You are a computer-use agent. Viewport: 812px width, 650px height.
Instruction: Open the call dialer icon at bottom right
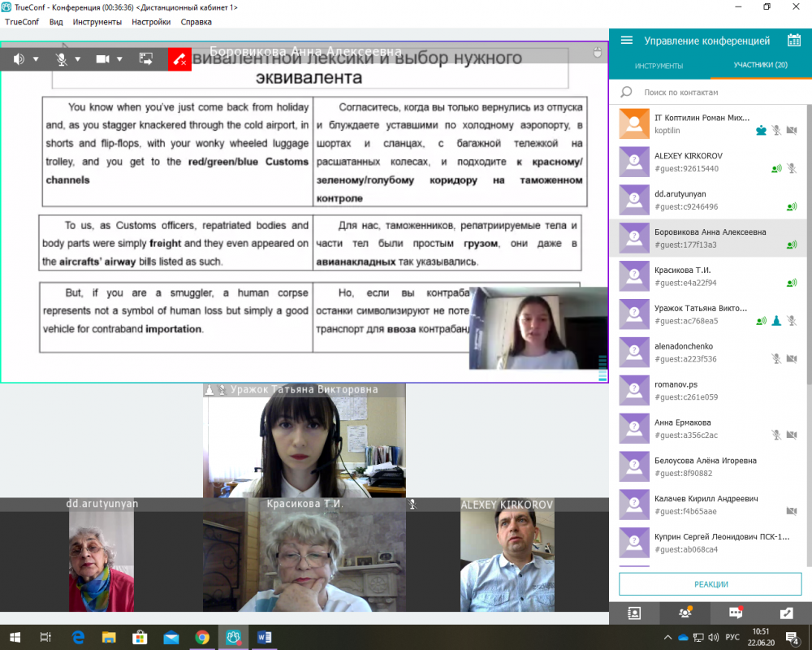coord(786,613)
